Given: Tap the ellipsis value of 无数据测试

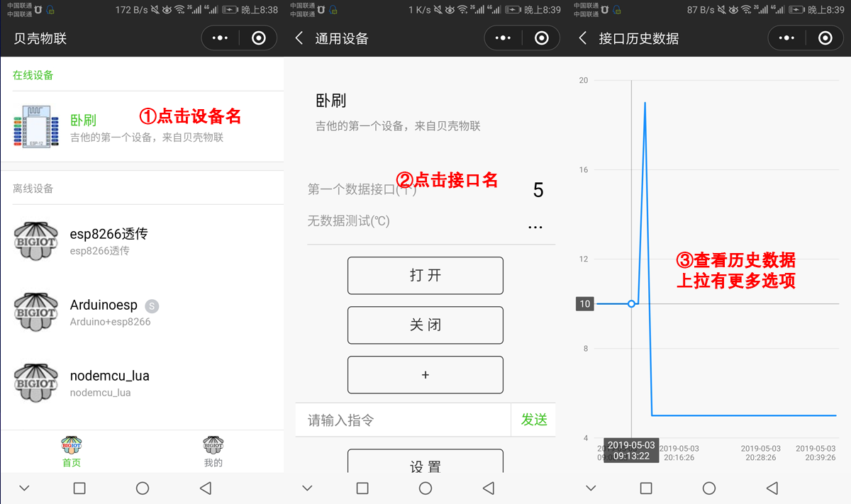Looking at the screenshot, I should (x=535, y=228).
